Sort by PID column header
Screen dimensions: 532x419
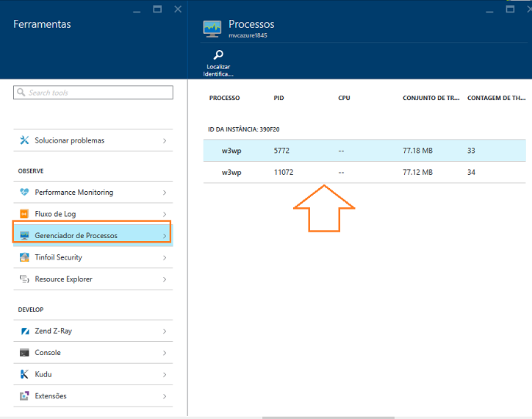pyautogui.click(x=279, y=98)
